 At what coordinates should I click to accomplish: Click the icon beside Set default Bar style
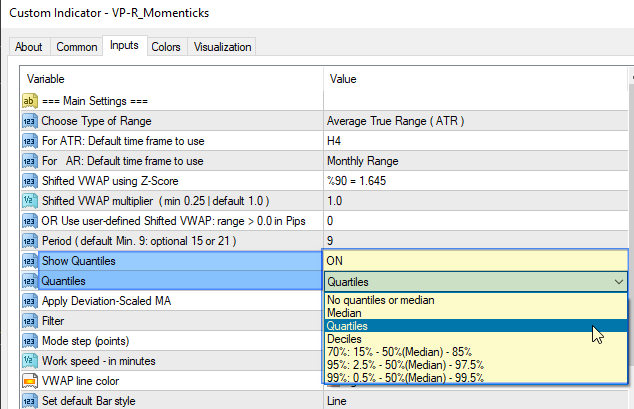point(29,401)
